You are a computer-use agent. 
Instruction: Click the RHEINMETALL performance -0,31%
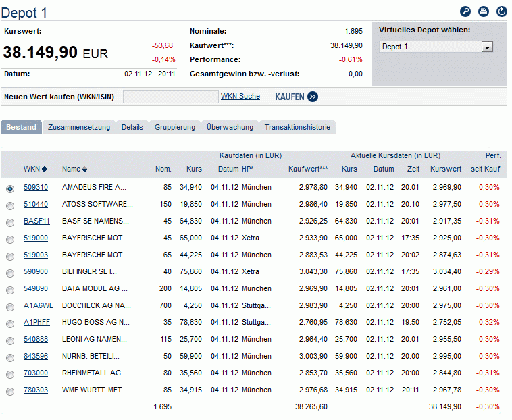488,373
